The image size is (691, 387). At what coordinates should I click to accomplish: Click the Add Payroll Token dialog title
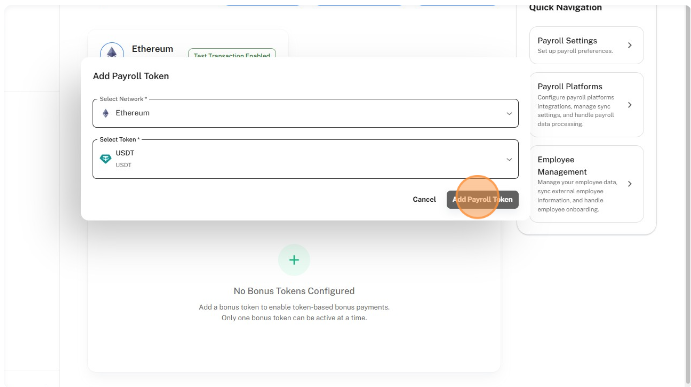(131, 76)
